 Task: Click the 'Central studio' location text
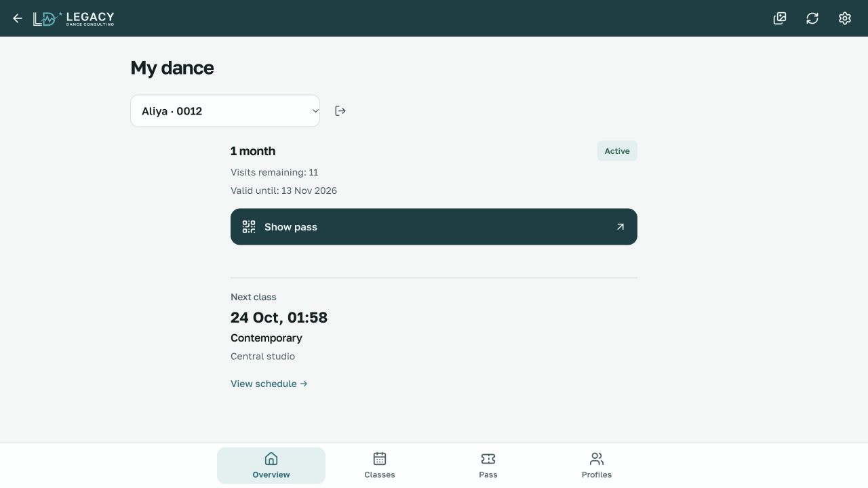[262, 357]
